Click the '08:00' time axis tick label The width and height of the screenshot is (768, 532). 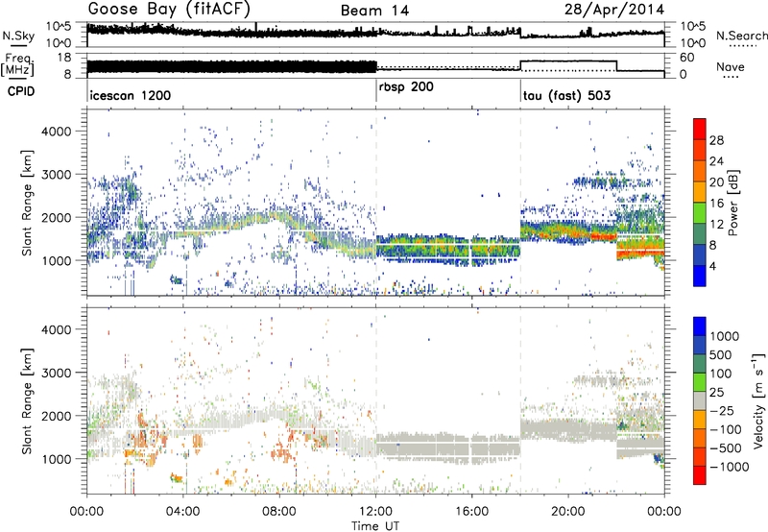click(x=279, y=512)
